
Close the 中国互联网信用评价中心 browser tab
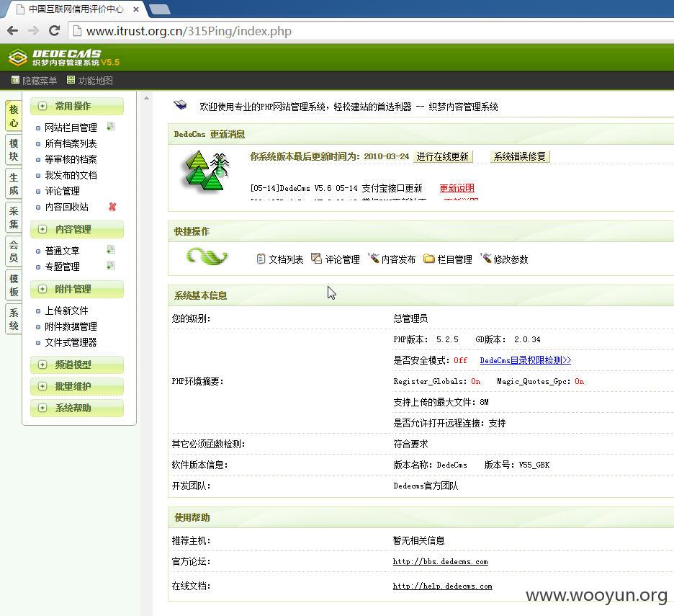(136, 9)
